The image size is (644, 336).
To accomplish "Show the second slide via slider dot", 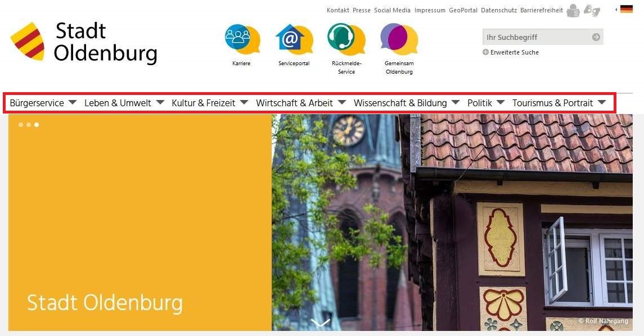I will (x=29, y=125).
